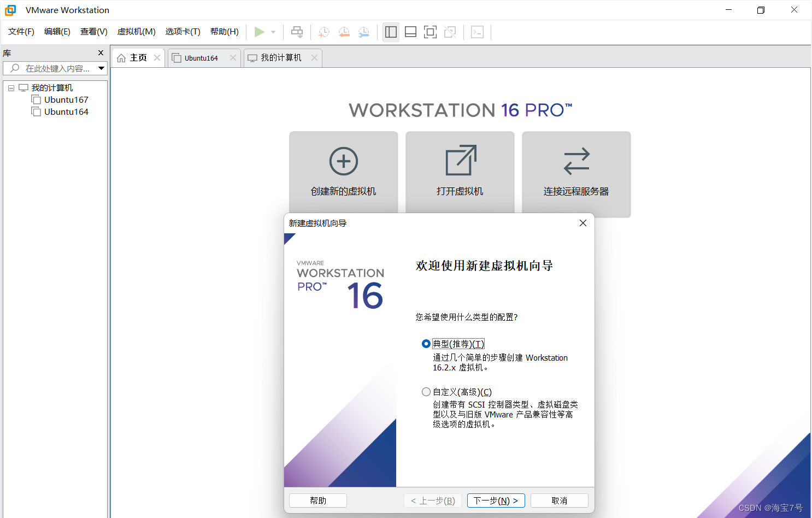The width and height of the screenshot is (812, 518).
Task: Close the 我的计算机 tab
Action: click(x=314, y=58)
